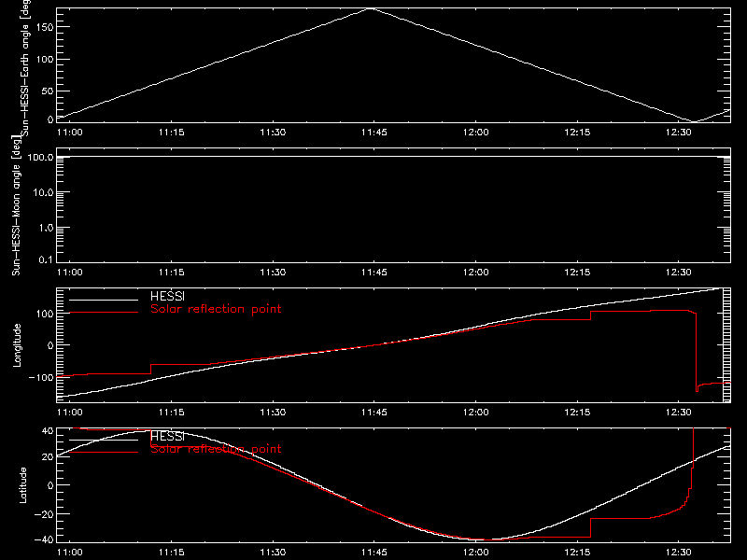Click the 100.0 tick on Moon angle plot
This screenshot has height=560, width=747.
click(40, 157)
